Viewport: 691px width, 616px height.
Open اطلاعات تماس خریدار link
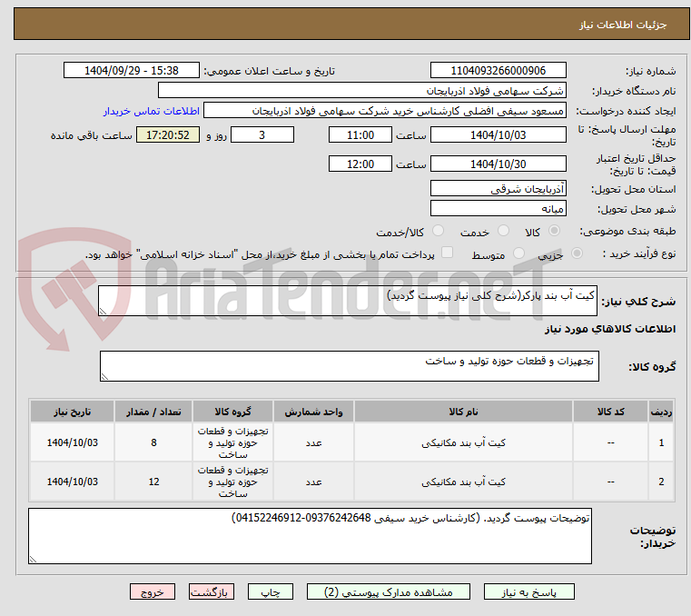[152, 111]
